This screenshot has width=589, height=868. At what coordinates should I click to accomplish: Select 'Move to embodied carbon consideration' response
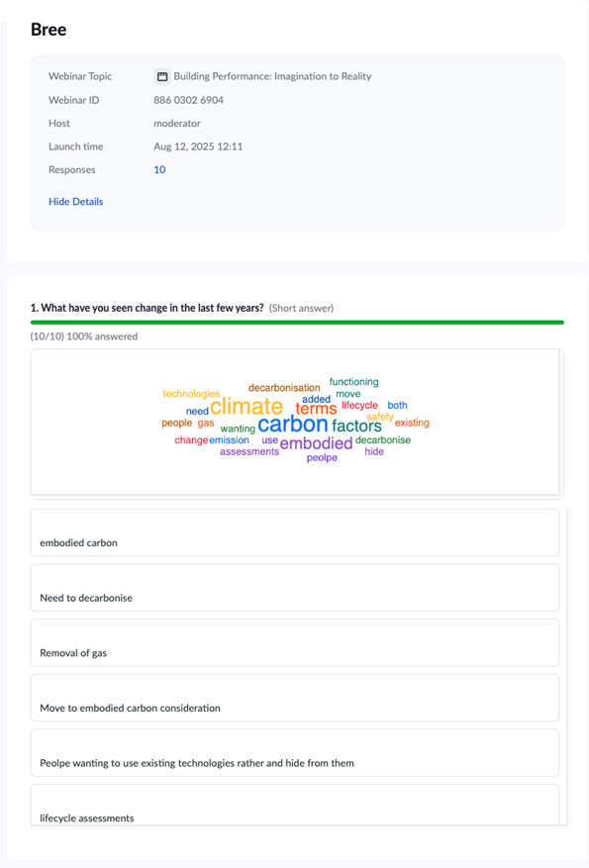[295, 698]
